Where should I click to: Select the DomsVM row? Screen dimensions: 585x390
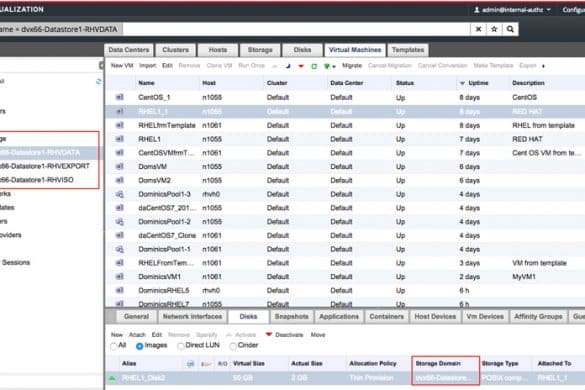pyautogui.click(x=345, y=166)
